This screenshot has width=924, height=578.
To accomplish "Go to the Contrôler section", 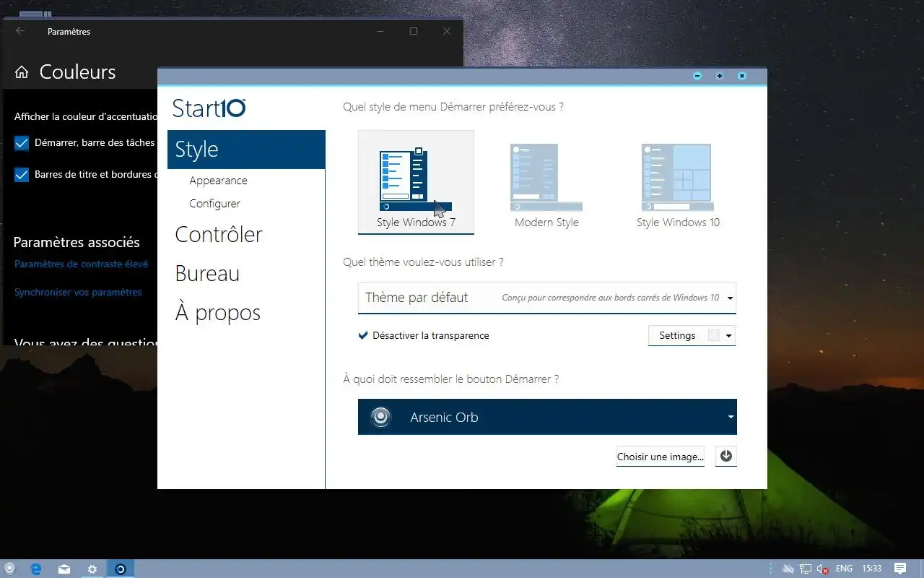I will point(219,234).
